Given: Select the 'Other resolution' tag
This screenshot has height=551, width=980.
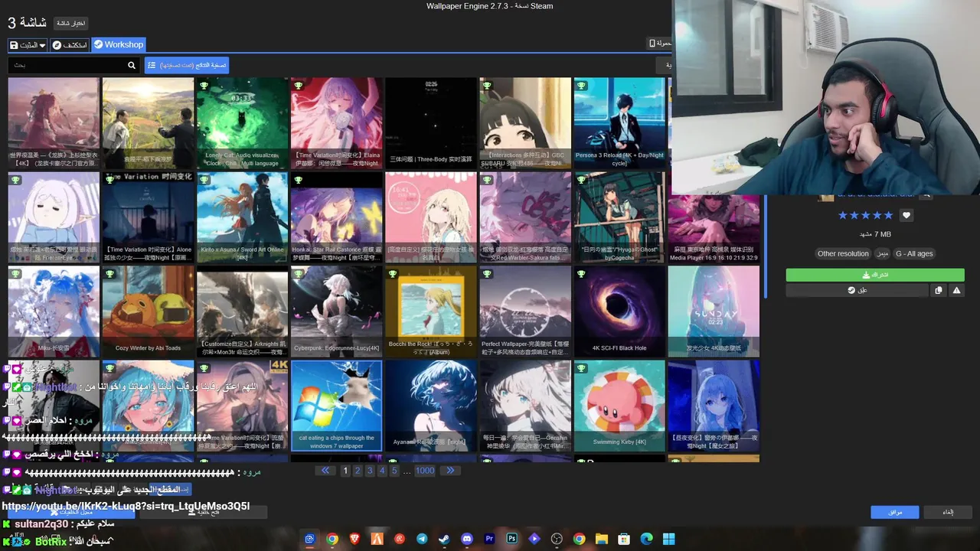Looking at the screenshot, I should (843, 253).
